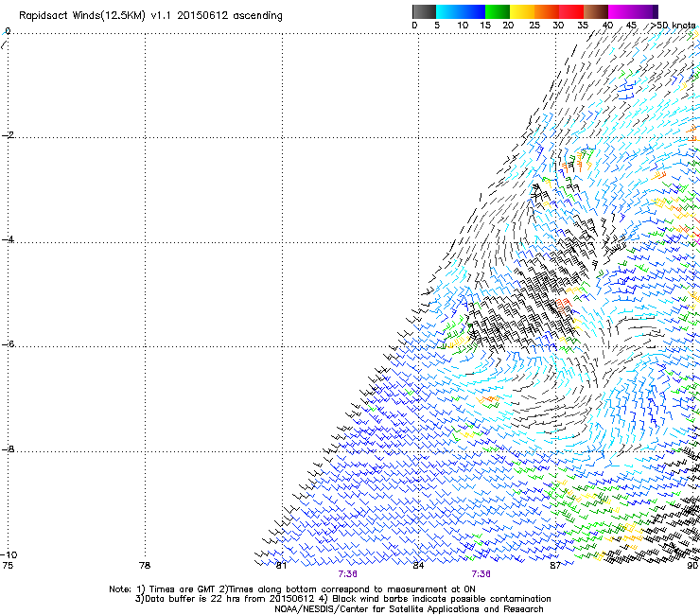
Task: Select the orange 25-30 knots legend swatch
Action: coord(547,11)
